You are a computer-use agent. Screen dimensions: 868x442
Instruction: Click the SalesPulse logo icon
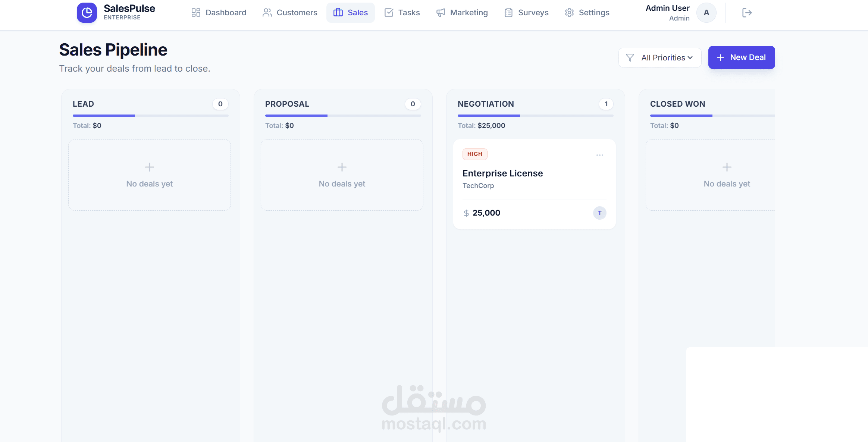[87, 13]
